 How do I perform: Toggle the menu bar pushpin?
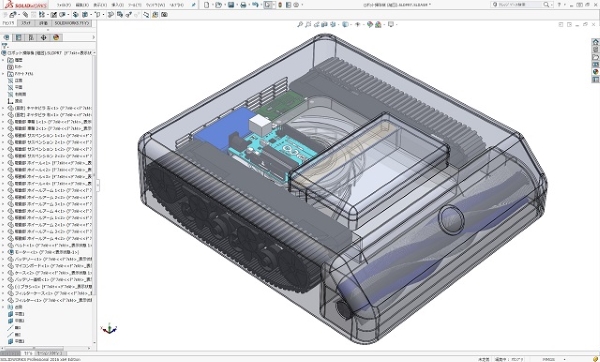click(194, 5)
